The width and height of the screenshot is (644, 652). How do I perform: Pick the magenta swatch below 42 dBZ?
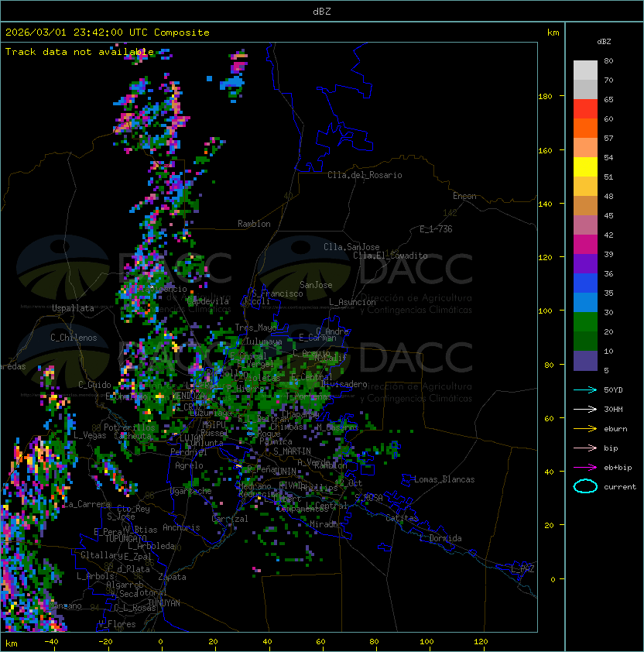click(585, 245)
